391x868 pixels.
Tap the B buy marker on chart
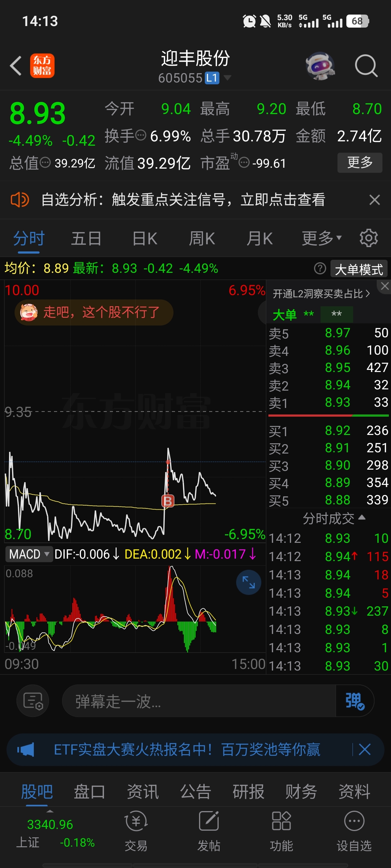[168, 501]
